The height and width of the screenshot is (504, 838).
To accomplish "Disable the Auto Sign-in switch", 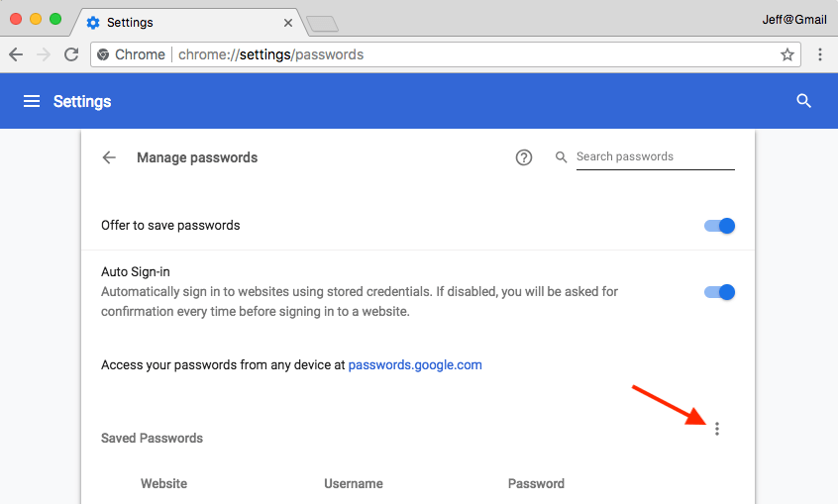I will coord(719,292).
